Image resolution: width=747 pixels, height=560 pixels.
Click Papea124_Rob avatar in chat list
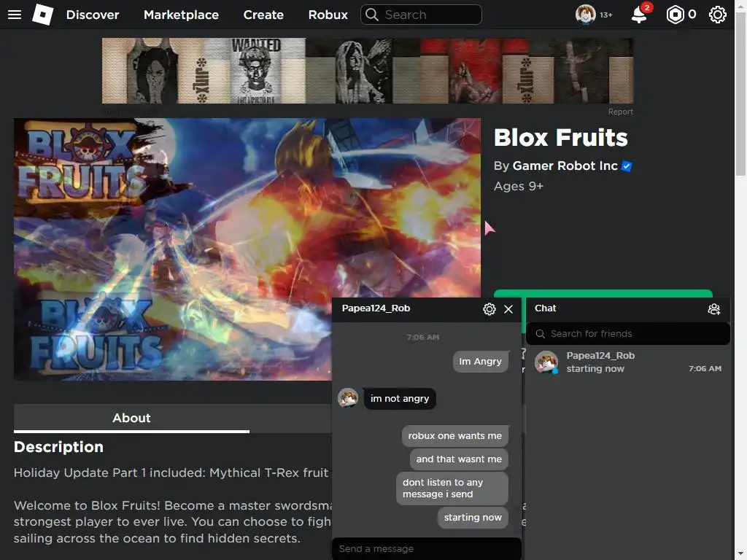tap(546, 362)
